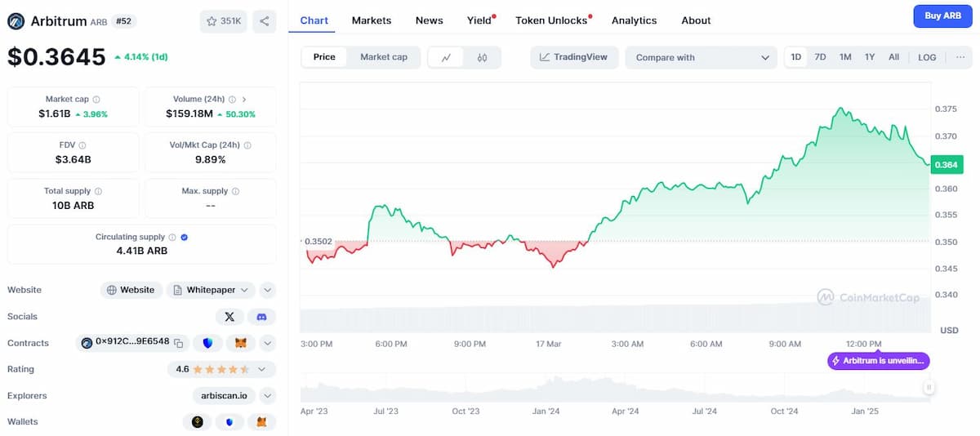Click the info icon next to Max. supply

coord(235,191)
